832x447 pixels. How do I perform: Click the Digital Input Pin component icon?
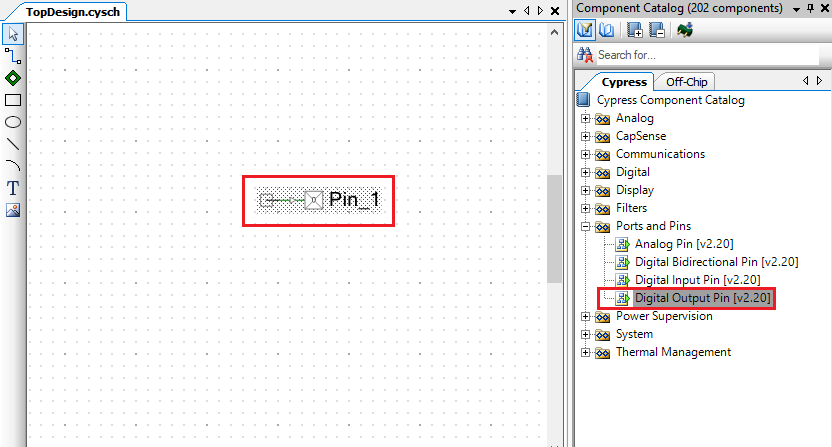point(622,280)
